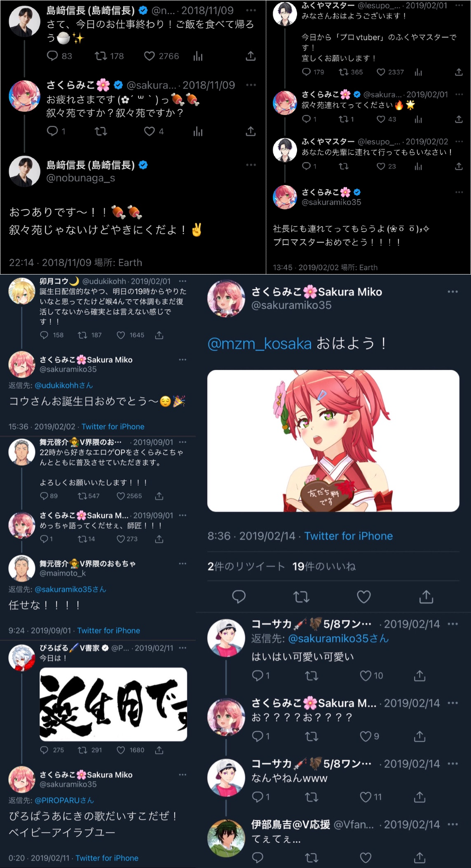Share the main おはよう tweet
The width and height of the screenshot is (471, 868).
point(426,596)
